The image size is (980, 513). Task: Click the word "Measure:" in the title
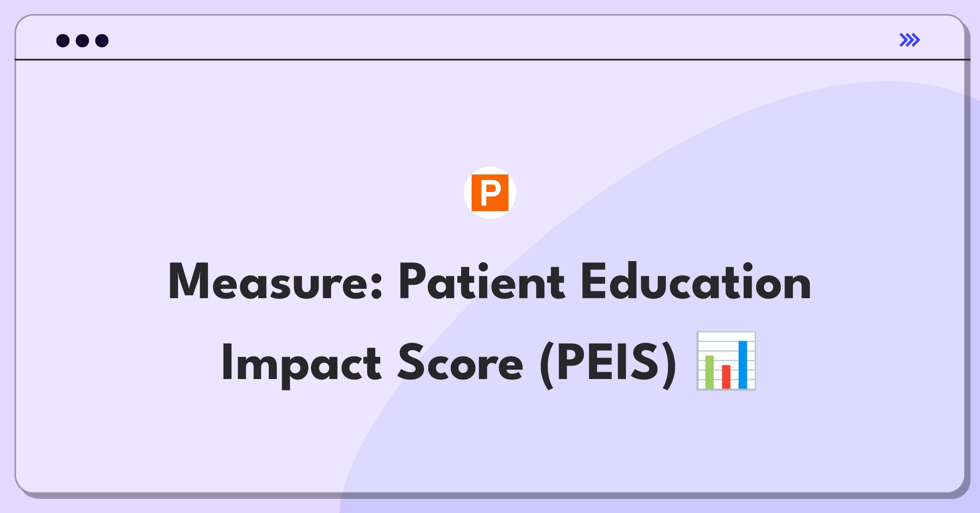[x=276, y=281]
